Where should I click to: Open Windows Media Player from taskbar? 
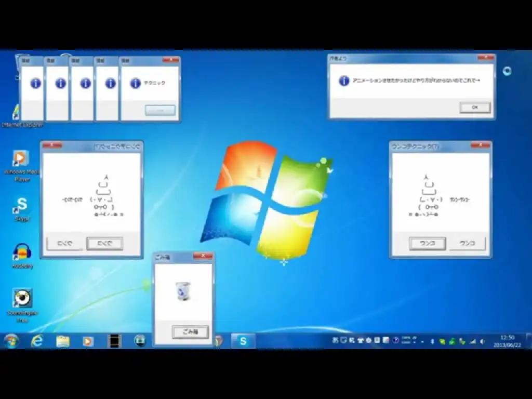point(88,341)
